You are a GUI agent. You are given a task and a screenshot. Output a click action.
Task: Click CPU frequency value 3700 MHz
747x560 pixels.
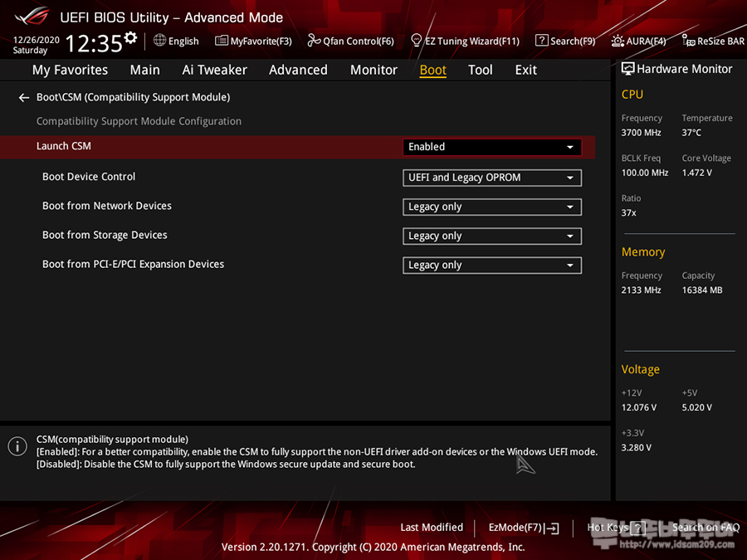pos(642,133)
